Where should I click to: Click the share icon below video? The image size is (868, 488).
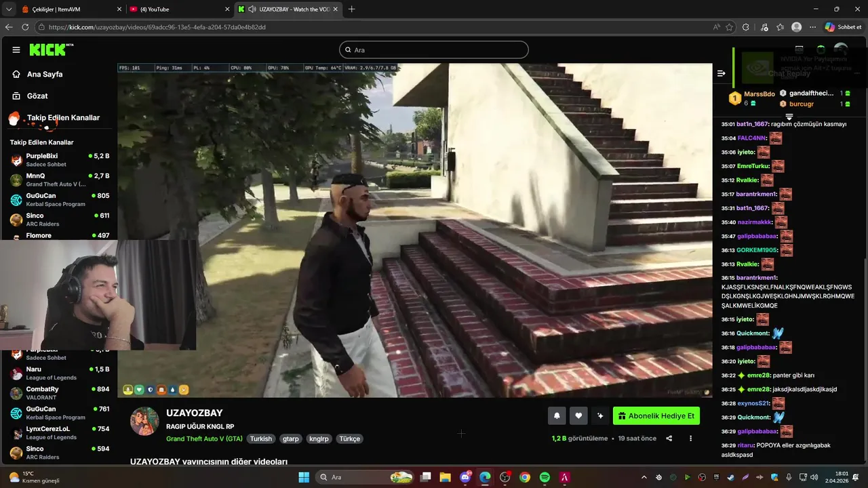(x=669, y=439)
